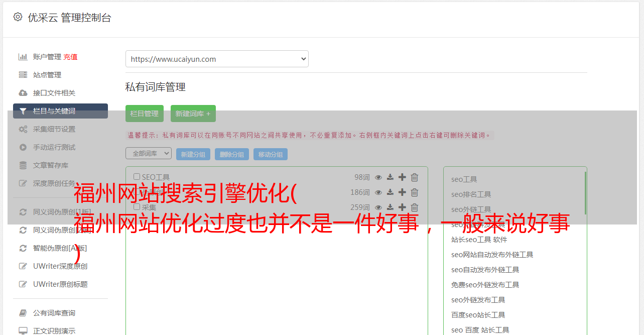Screen dimensions: 644x335
Task: Open 公有词库查询 in the sidebar
Action: point(54,313)
